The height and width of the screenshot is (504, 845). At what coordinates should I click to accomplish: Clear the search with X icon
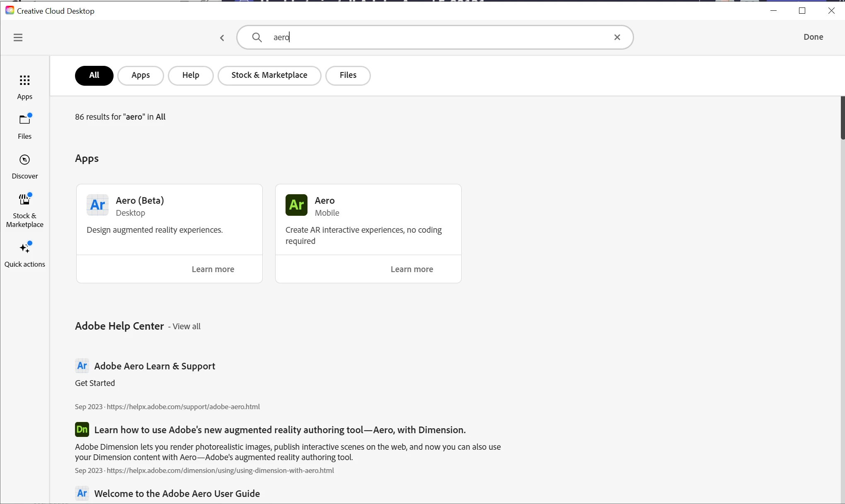(617, 37)
